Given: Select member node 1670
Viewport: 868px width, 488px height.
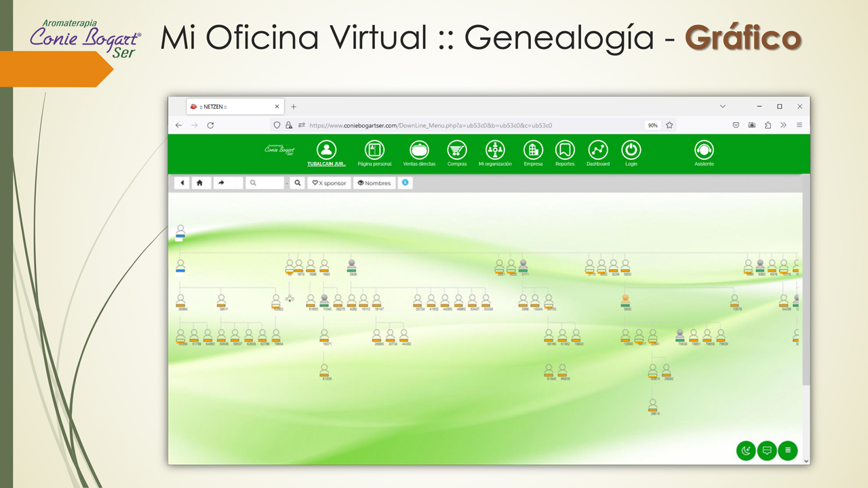Looking at the screenshot, I should pyautogui.click(x=299, y=267).
